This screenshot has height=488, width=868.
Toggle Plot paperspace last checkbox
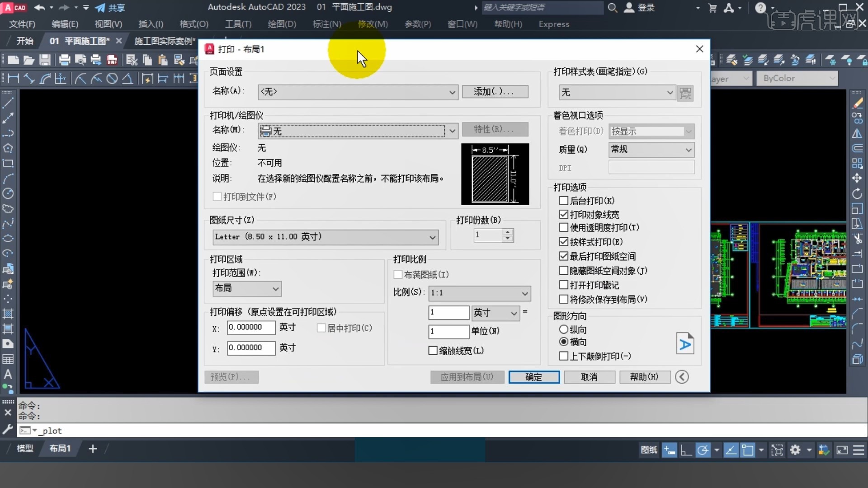point(564,256)
